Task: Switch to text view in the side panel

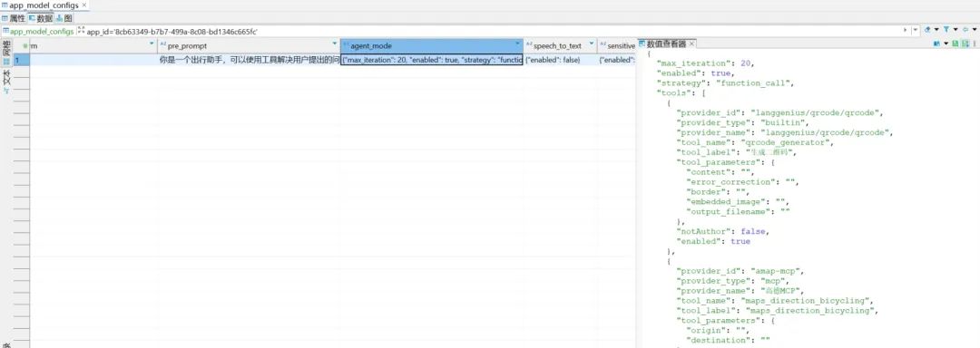Action: (x=6, y=81)
